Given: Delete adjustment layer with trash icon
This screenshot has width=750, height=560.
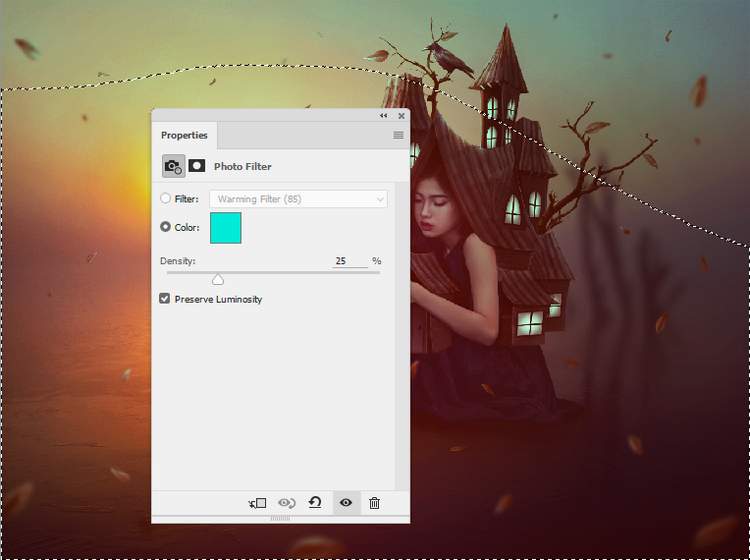Looking at the screenshot, I should pyautogui.click(x=375, y=503).
